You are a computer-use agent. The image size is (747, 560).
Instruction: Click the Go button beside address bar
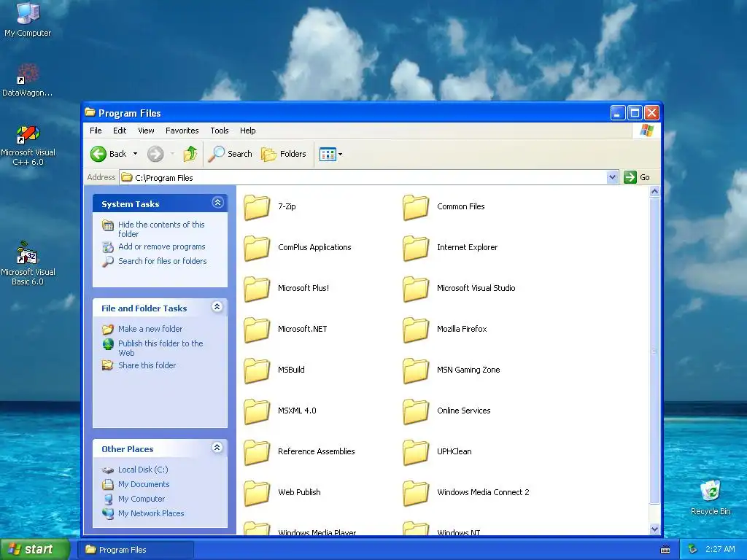[x=637, y=177]
